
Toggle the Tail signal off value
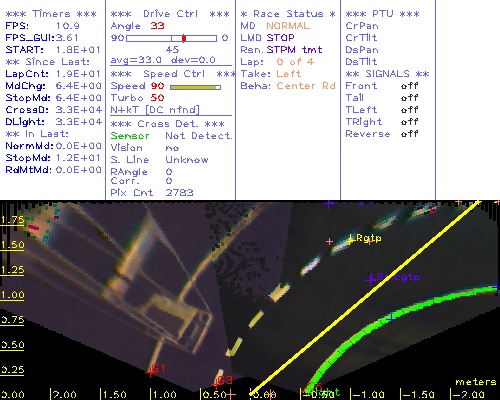point(409,98)
